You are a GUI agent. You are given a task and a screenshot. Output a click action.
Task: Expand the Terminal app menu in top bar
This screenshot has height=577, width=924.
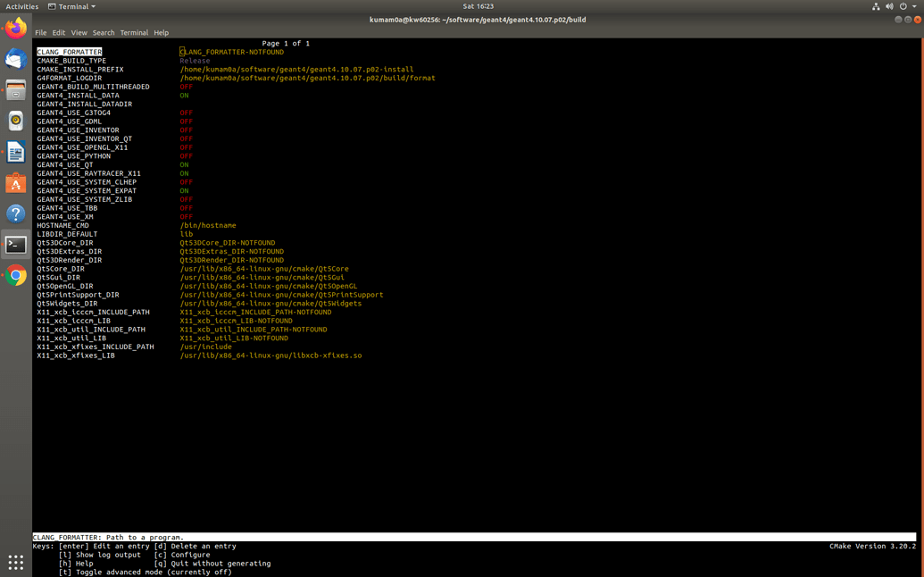coord(71,6)
